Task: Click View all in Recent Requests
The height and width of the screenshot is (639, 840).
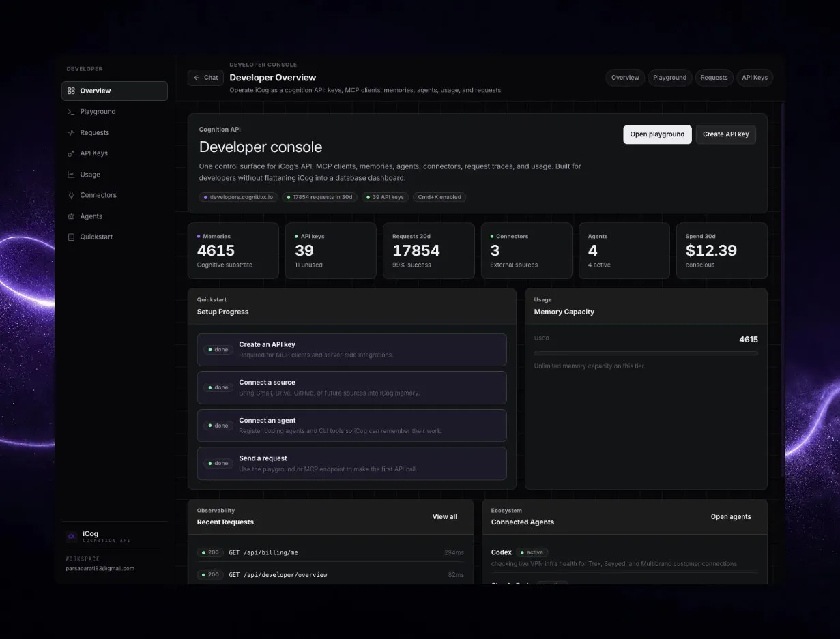Action: point(445,517)
